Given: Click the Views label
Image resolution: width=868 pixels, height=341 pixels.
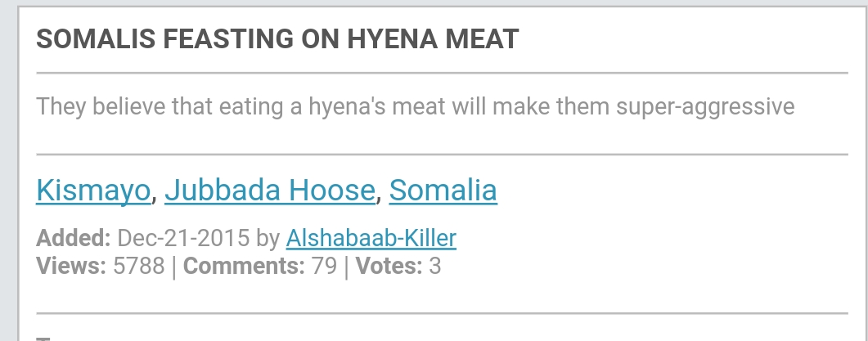Looking at the screenshot, I should point(71,266).
